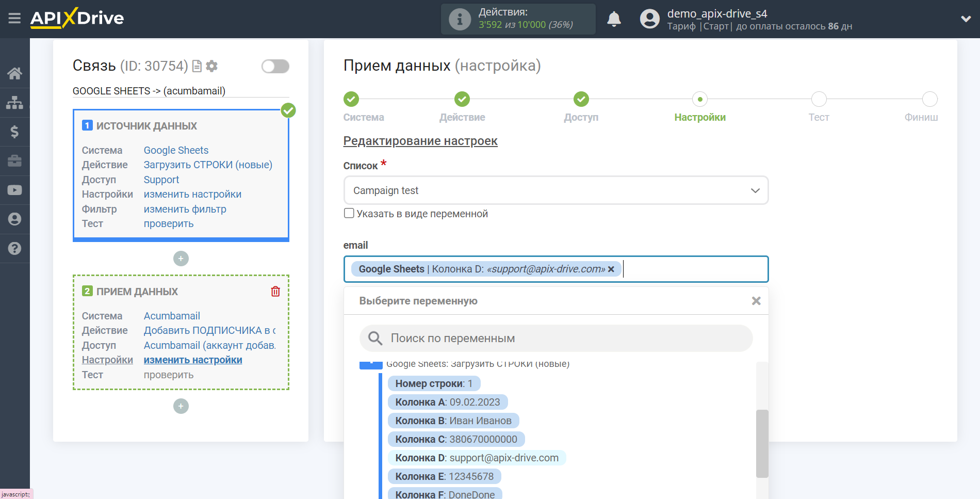This screenshot has height=499, width=980.
Task: Open connections sitemap icon in sidebar
Action: [x=14, y=103]
